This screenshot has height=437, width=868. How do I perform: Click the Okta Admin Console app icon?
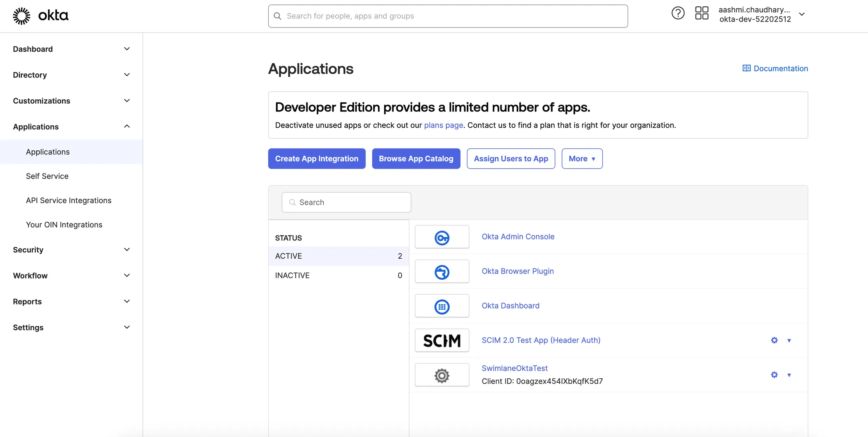[442, 237]
